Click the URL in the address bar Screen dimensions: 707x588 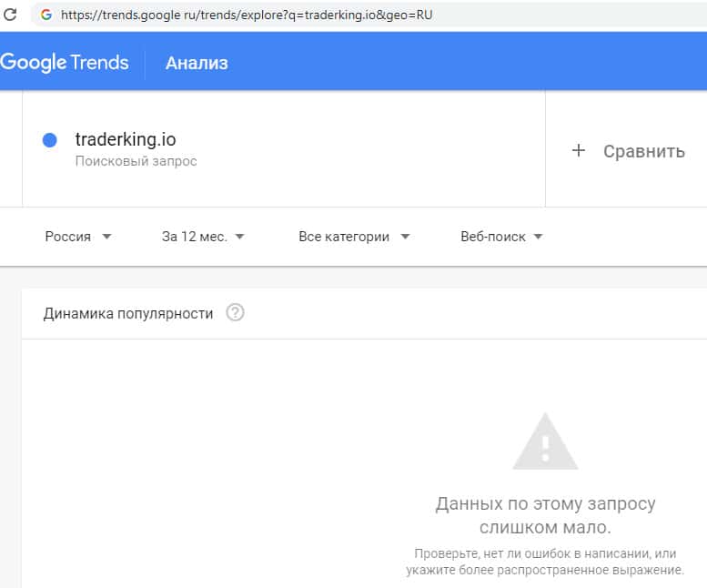[246, 15]
